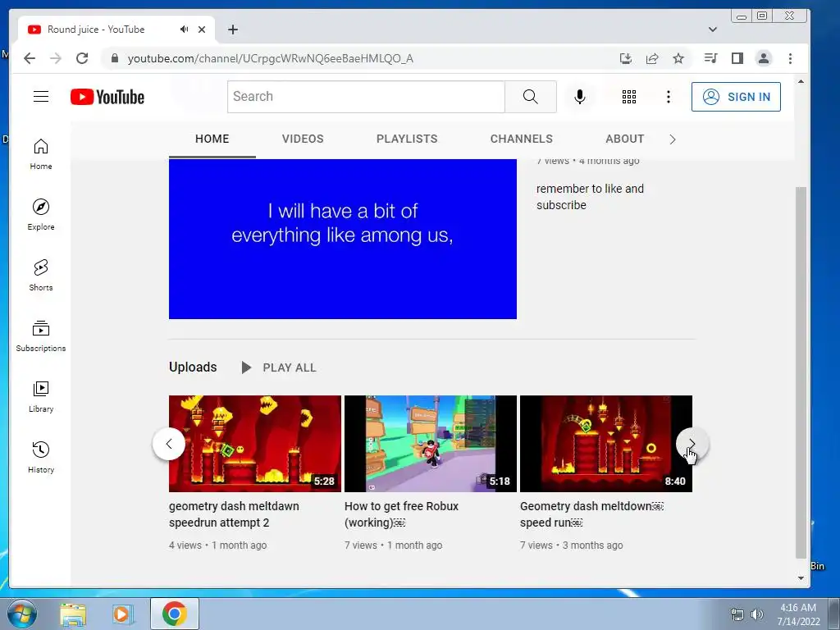Open YouTube settings three-dot menu

(668, 97)
